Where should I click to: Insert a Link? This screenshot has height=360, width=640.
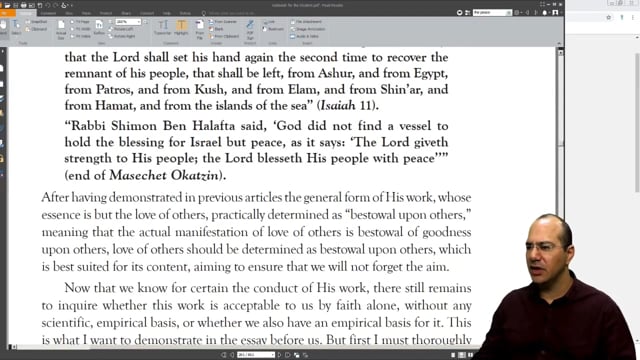point(269,22)
